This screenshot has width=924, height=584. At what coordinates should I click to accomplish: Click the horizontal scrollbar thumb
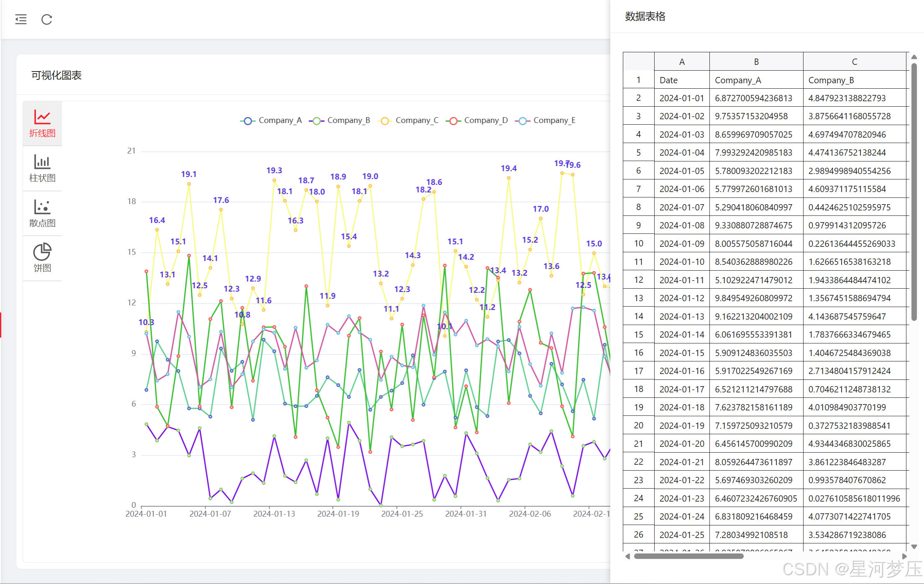coord(689,556)
